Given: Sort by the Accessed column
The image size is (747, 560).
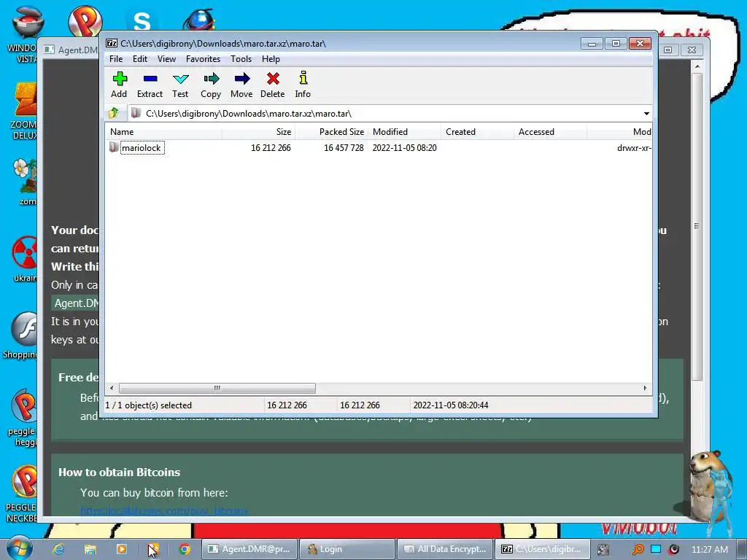Looking at the screenshot, I should coord(550,132).
